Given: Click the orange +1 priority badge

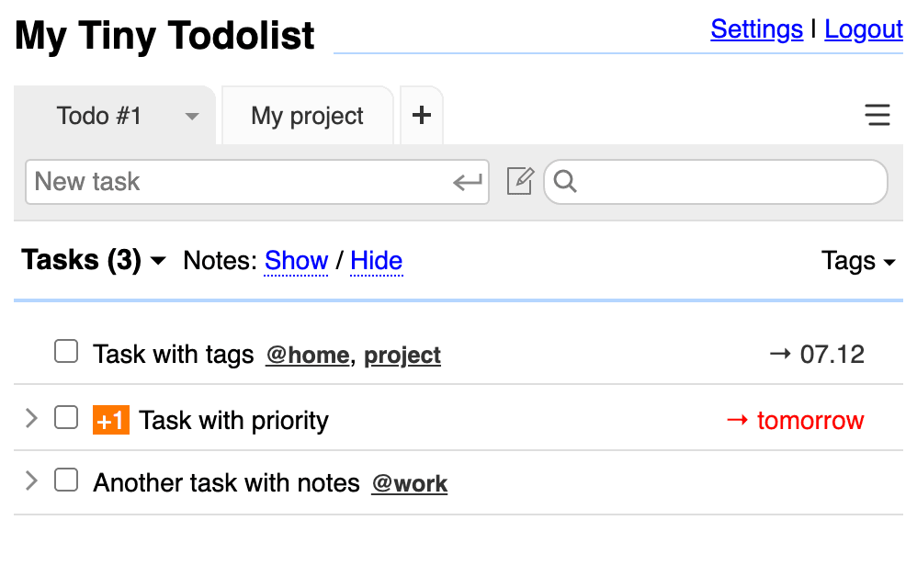Looking at the screenshot, I should (111, 421).
